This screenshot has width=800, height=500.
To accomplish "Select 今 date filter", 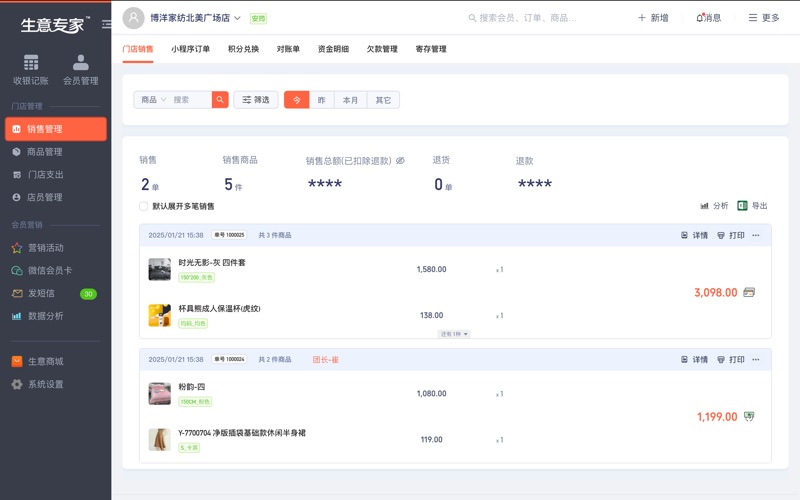I will pos(296,100).
